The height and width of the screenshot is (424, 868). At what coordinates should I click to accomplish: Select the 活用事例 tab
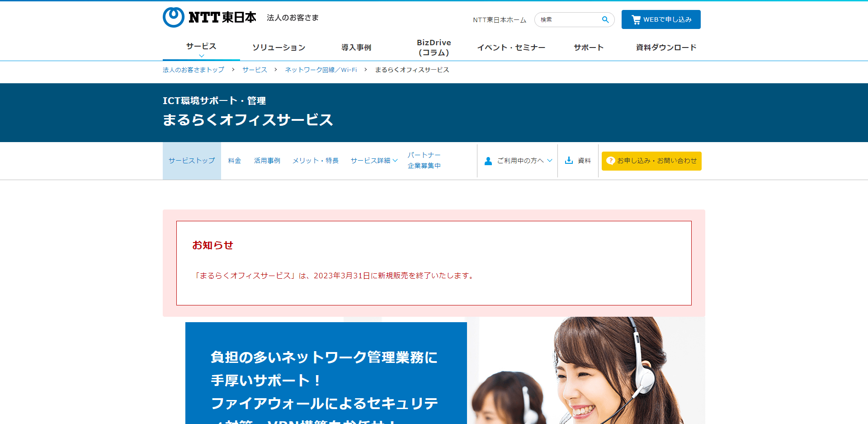(x=267, y=161)
